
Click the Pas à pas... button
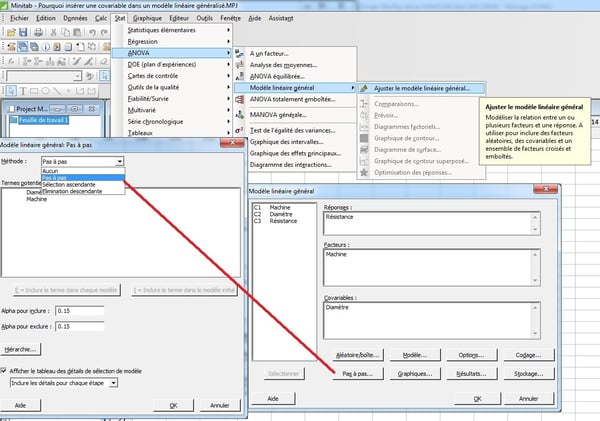tap(355, 373)
